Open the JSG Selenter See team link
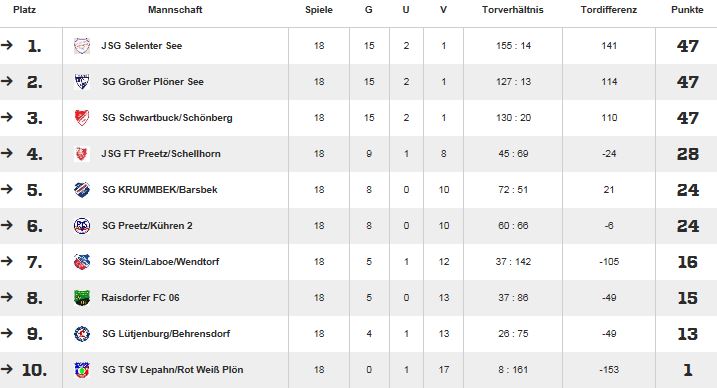717x388 pixels. pyautogui.click(x=142, y=46)
